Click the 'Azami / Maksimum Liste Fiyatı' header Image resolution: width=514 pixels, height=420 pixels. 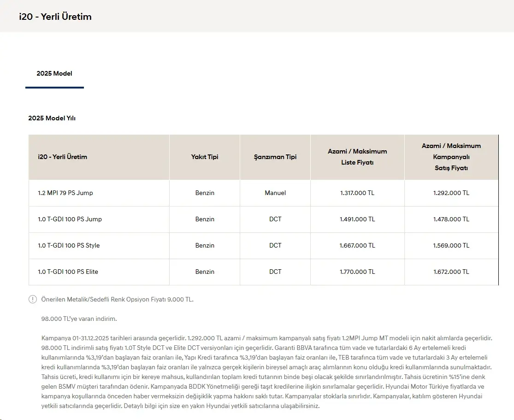(357, 157)
